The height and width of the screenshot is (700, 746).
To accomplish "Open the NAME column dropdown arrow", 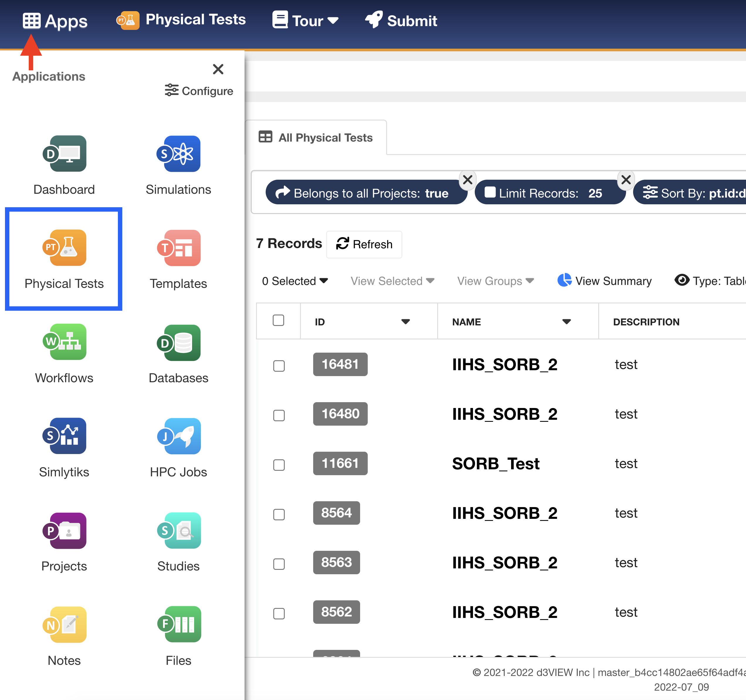I will click(566, 322).
